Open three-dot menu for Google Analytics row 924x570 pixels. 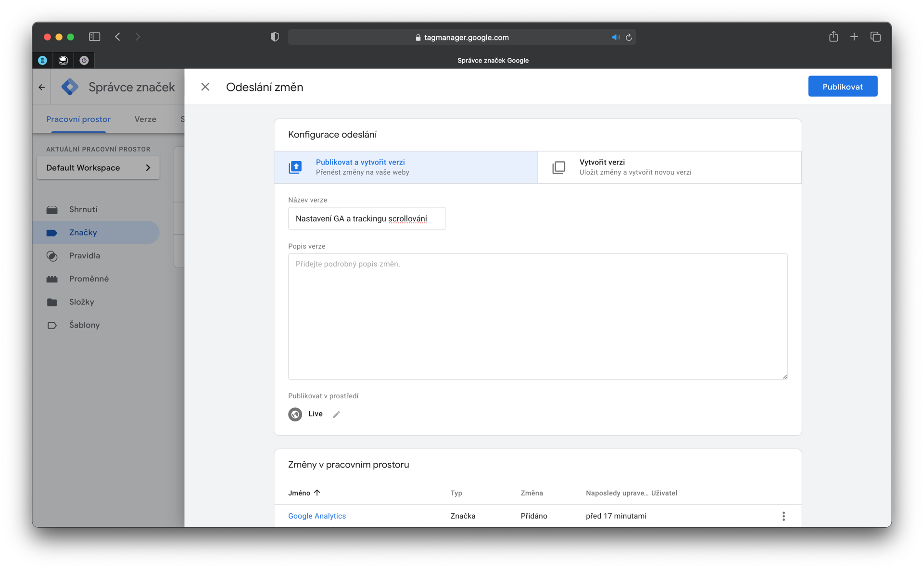click(783, 516)
